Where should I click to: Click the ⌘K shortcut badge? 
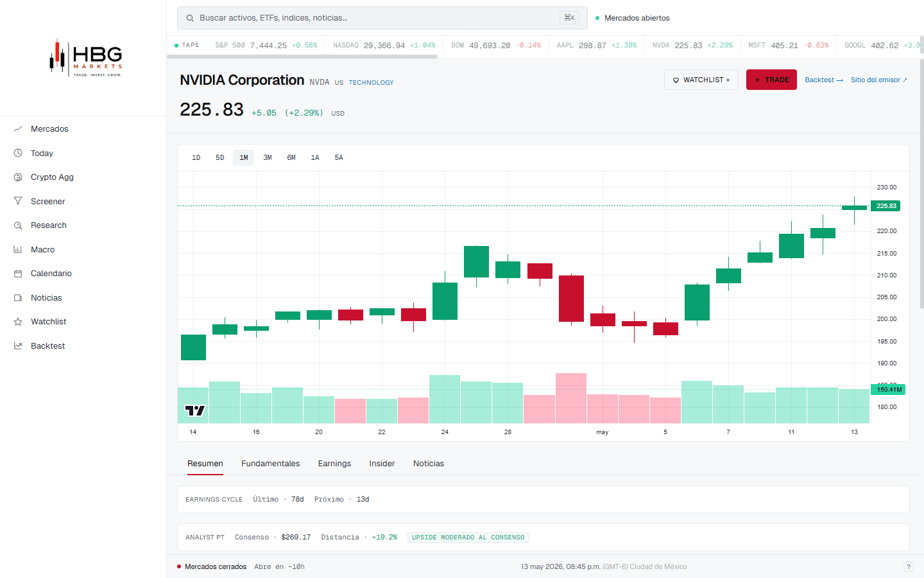point(569,18)
